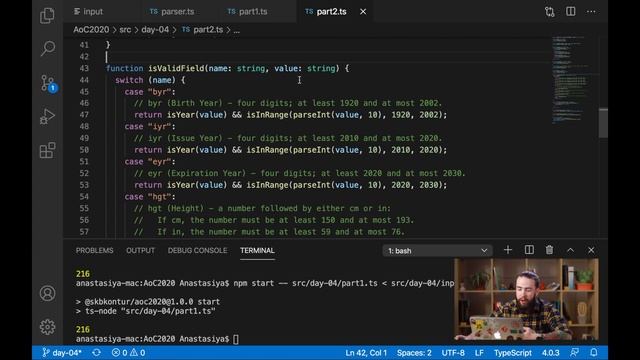Close the part2.ts tab

coord(363,12)
